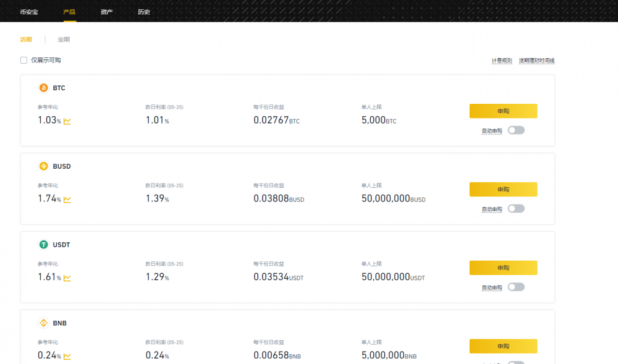
Task: Open the 活期理财时间线 link
Action: [x=536, y=61]
